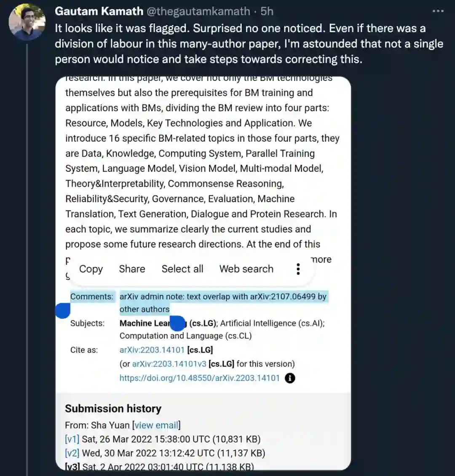Image resolution: width=455 pixels, height=476 pixels.
Task: Click the @thegautamkamath handle
Action: (x=198, y=11)
